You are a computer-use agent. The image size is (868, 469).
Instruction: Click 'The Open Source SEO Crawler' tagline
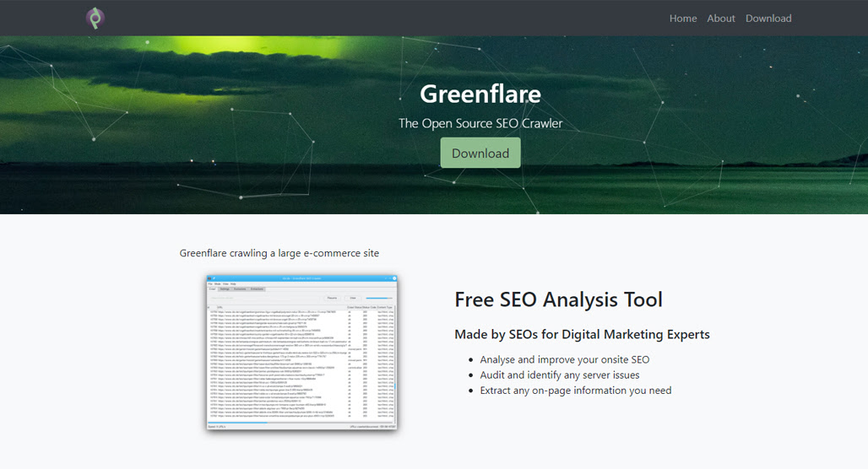pyautogui.click(x=480, y=123)
